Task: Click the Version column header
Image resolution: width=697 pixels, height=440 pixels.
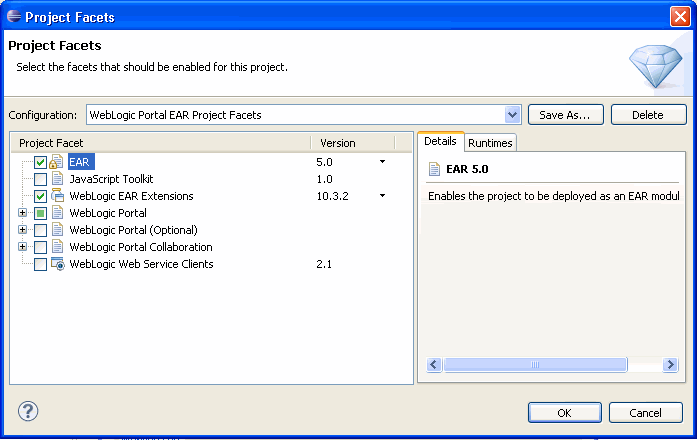Action: point(353,143)
